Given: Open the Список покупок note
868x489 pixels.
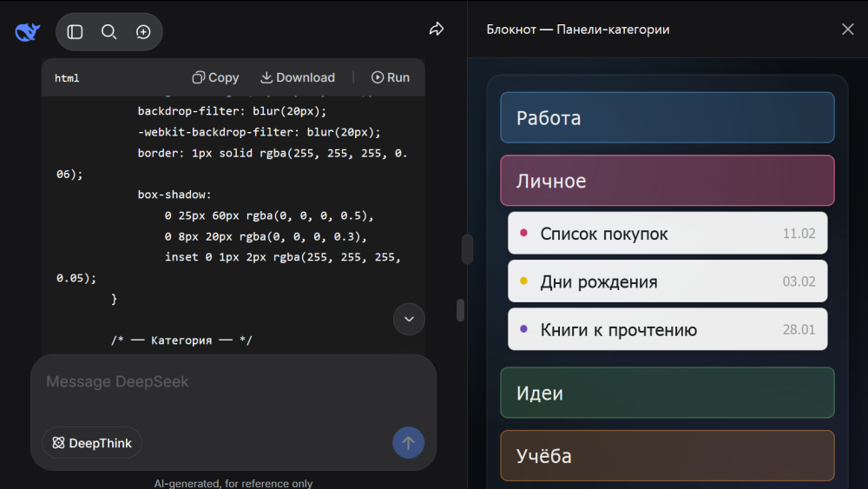Looking at the screenshot, I should (667, 233).
